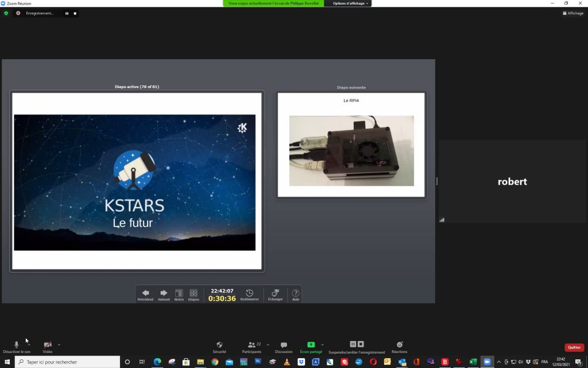
Task: Pause the recording in bottom toolbar
Action: click(353, 344)
